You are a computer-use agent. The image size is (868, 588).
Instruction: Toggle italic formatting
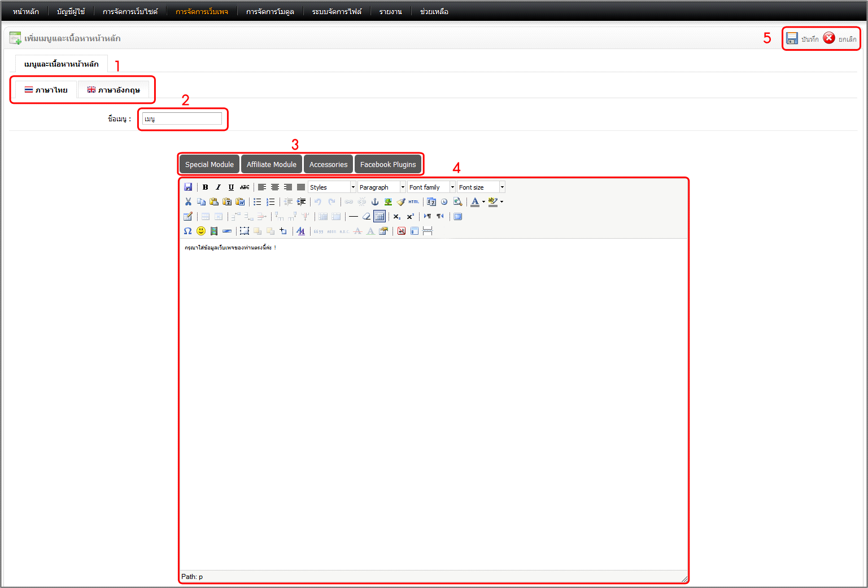pyautogui.click(x=218, y=187)
